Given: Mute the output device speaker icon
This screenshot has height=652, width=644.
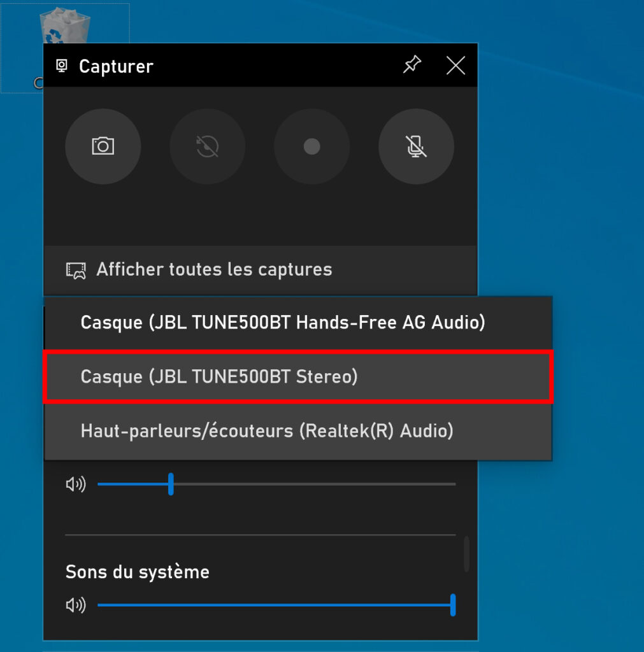Looking at the screenshot, I should point(76,484).
